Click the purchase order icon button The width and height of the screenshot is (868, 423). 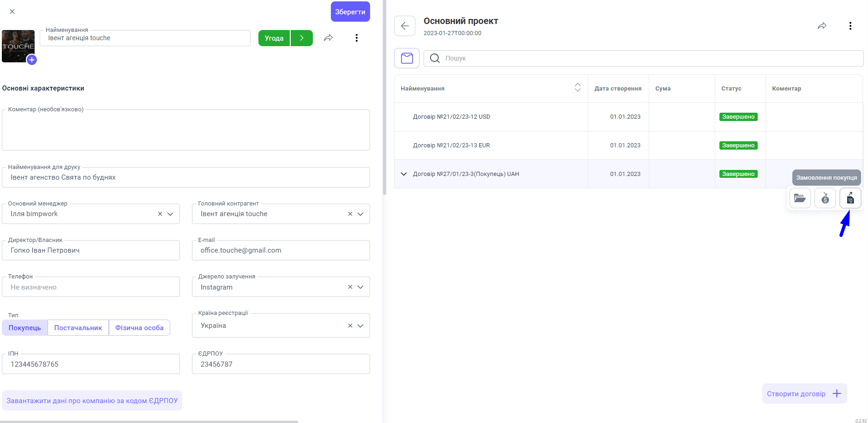tap(850, 199)
